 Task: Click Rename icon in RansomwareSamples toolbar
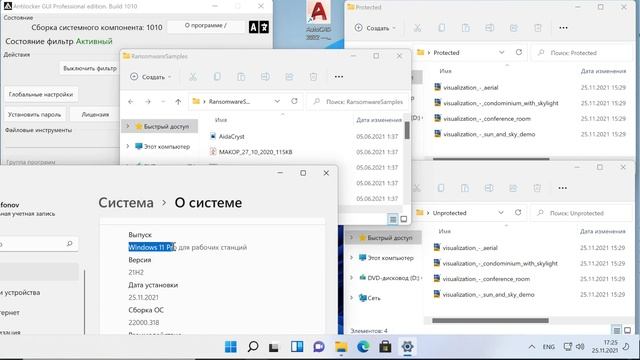click(265, 77)
